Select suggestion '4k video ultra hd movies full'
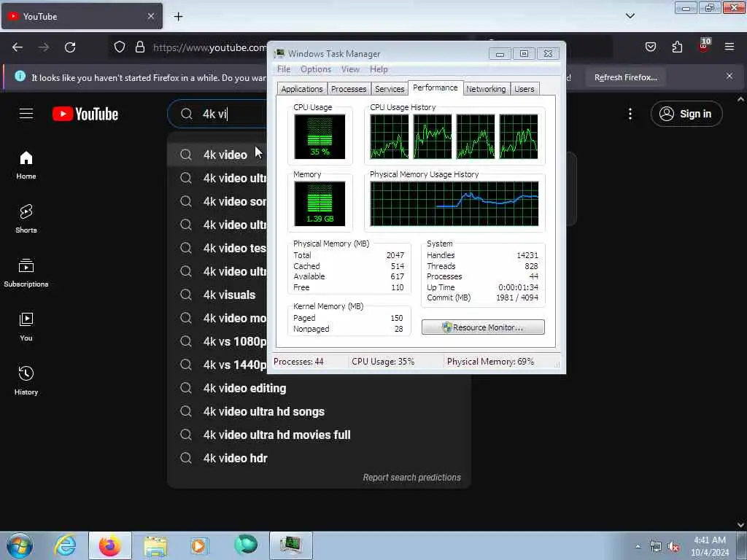The image size is (747, 560). coord(319,435)
